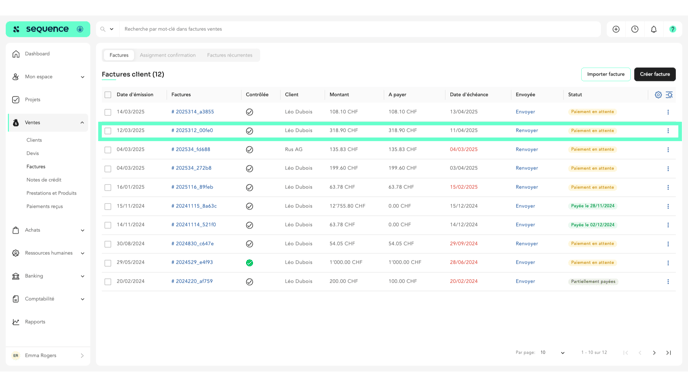Open the notifications bell icon
This screenshot has width=688, height=387.
click(x=653, y=29)
